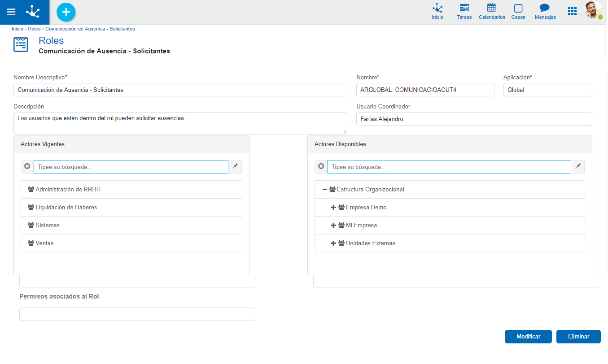Screen dimensions: 608x364
Task: Open the hamburger main menu
Action: click(11, 12)
